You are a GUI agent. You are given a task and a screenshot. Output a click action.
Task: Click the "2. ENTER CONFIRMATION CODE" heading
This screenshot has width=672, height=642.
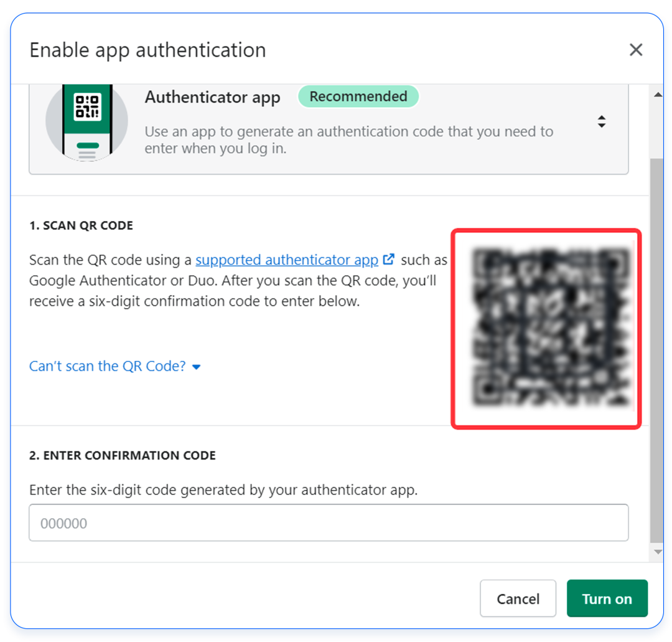coord(123,456)
